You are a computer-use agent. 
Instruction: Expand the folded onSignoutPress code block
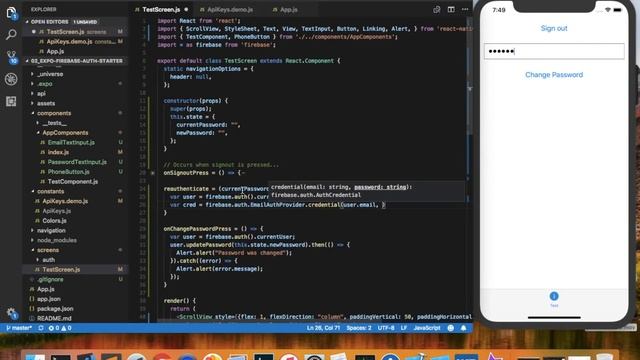coord(153,173)
